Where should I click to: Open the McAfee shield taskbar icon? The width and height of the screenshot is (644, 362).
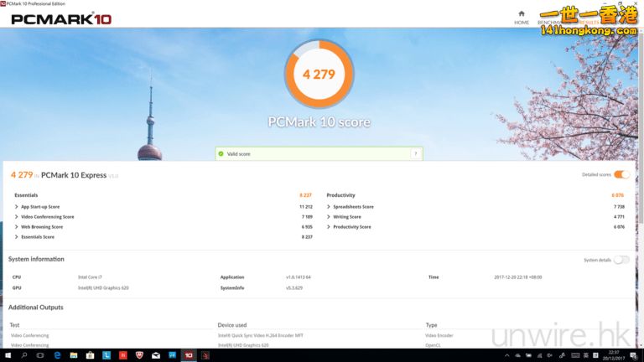[x=139, y=355]
